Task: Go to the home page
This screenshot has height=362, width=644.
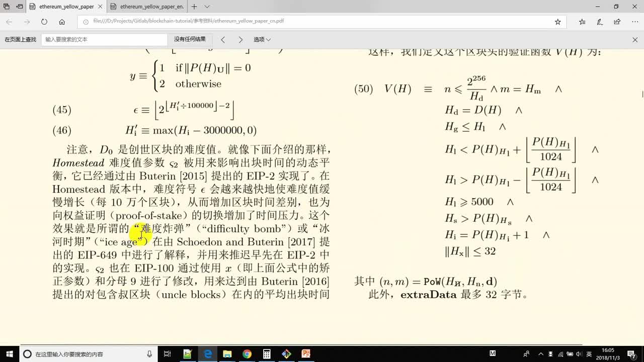Action: pos(62,22)
